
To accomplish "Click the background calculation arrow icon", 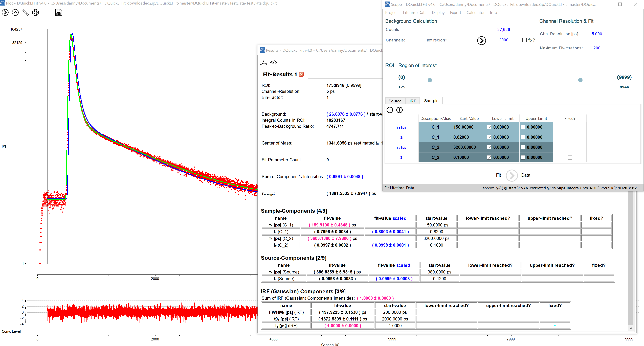I will pyautogui.click(x=481, y=40).
